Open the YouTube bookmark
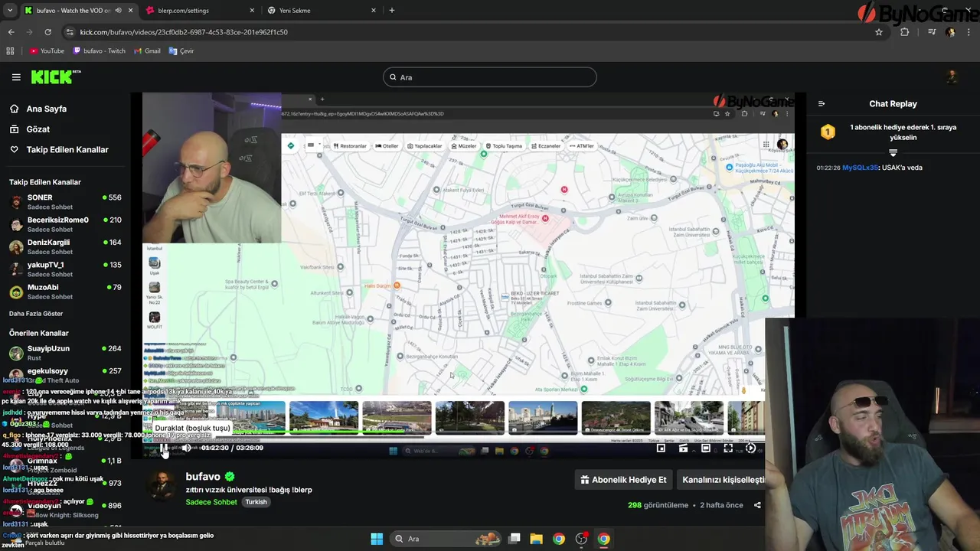Screen dimensions: 980x551 coord(47,51)
